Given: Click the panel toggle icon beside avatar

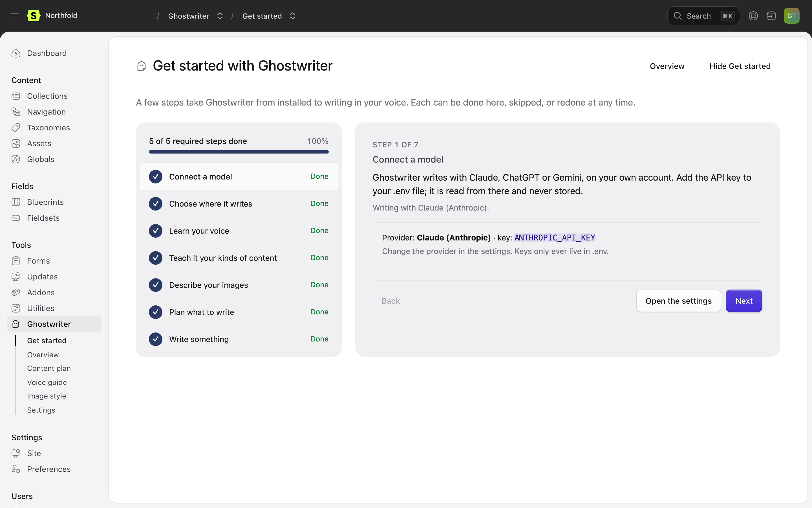Looking at the screenshot, I should [771, 16].
